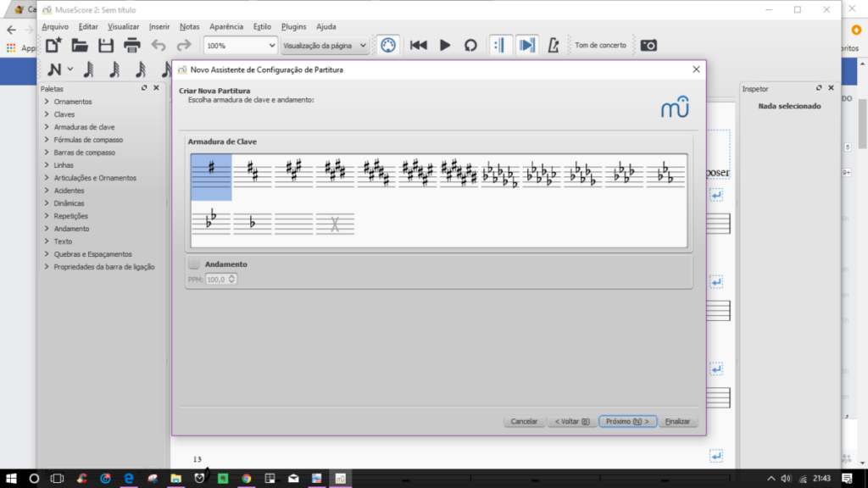Open the Arquivo menu
The width and height of the screenshot is (868, 488).
(x=55, y=26)
